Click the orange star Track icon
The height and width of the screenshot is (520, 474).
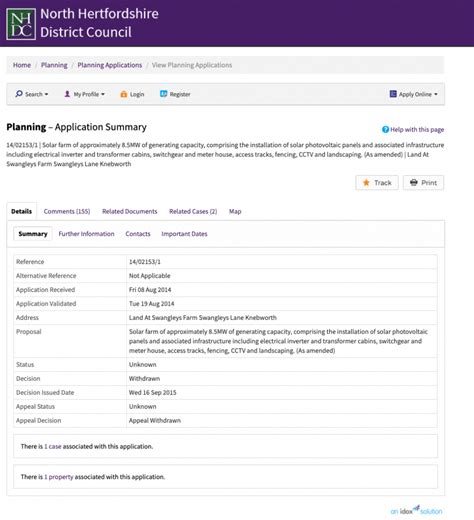(366, 183)
